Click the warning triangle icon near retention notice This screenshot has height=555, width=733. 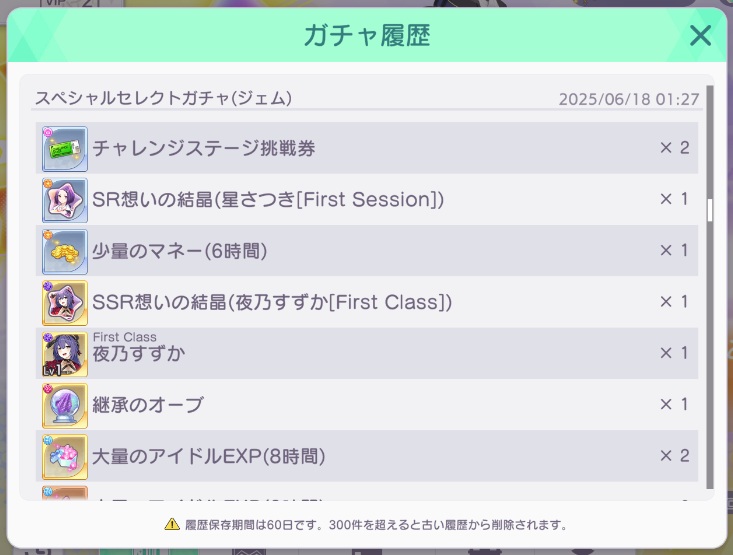172,524
